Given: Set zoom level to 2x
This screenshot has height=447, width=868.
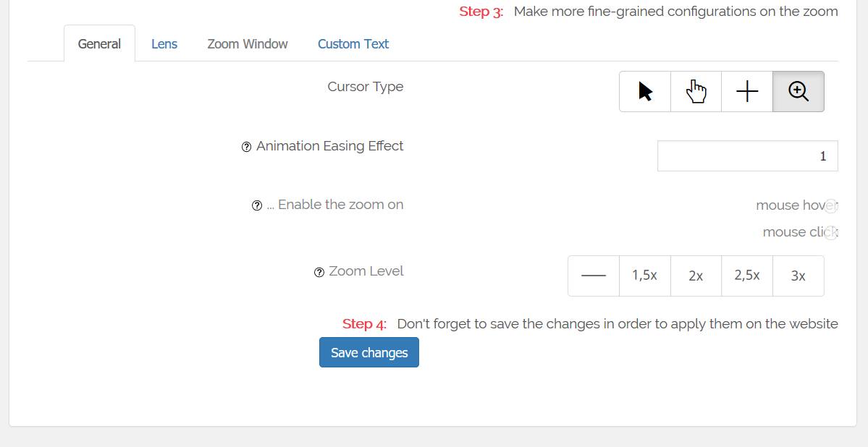Looking at the screenshot, I should pos(696,276).
